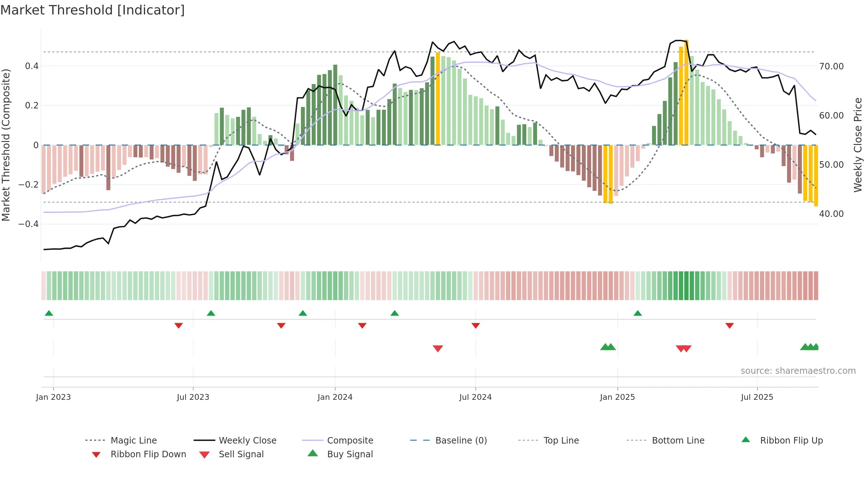
Task: Click the ribbon flip down marker before Jul 2023
Action: click(178, 326)
